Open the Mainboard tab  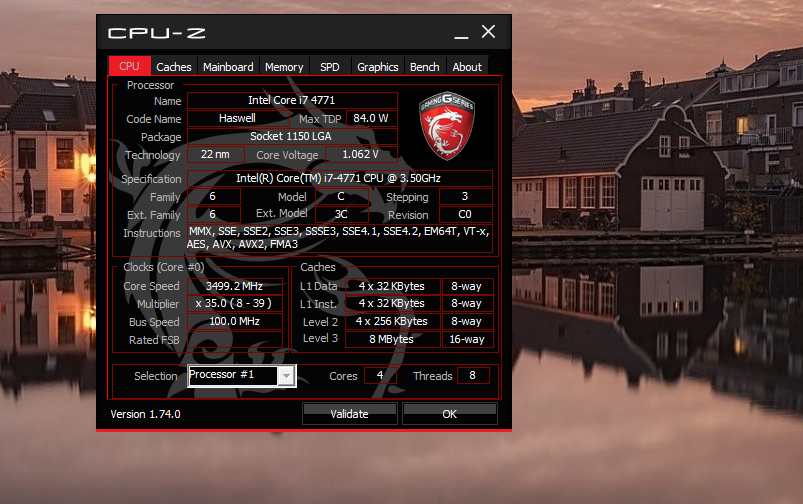coord(228,67)
